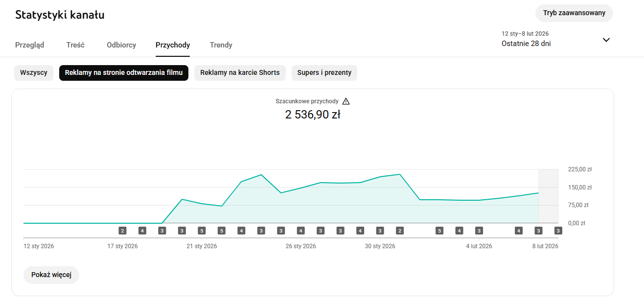
Task: Open the Trendy tab
Action: point(221,45)
